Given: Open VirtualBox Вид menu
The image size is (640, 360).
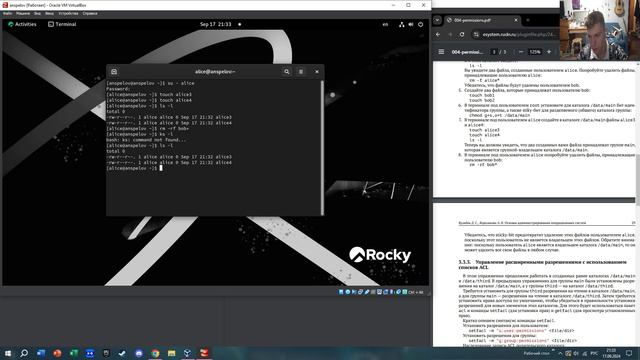Looking at the screenshot, I should coord(37,13).
